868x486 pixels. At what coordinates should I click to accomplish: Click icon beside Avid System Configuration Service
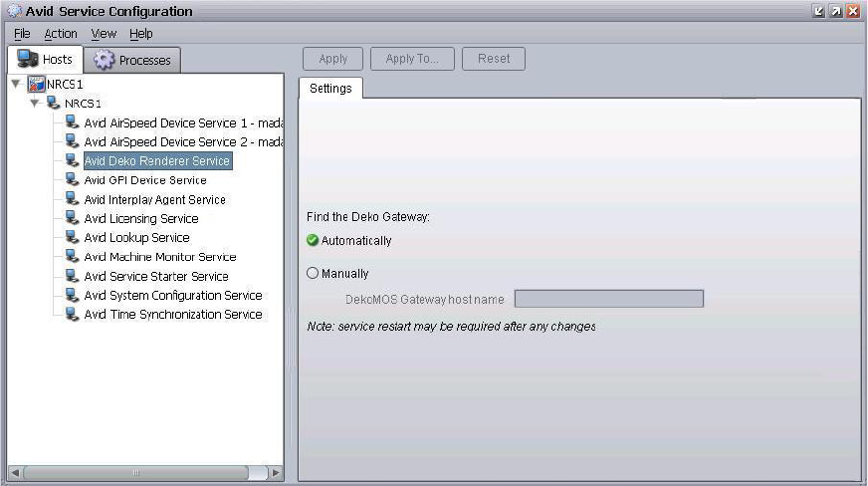(72, 295)
